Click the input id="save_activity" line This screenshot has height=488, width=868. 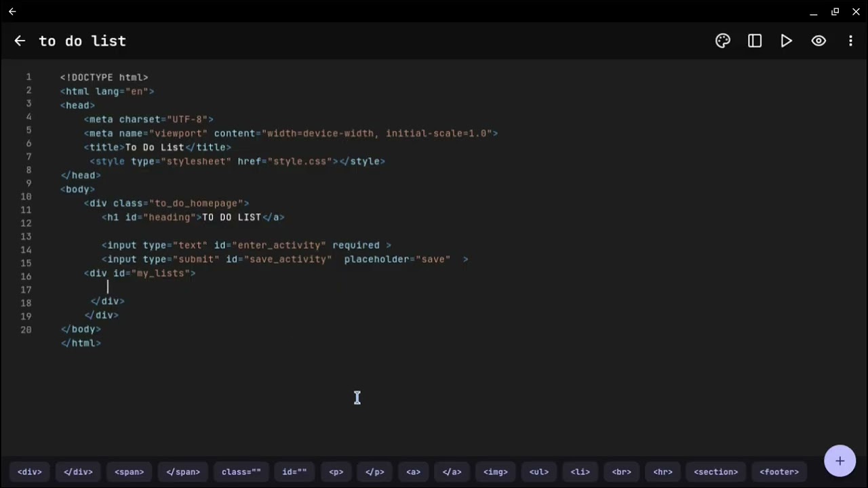click(285, 260)
